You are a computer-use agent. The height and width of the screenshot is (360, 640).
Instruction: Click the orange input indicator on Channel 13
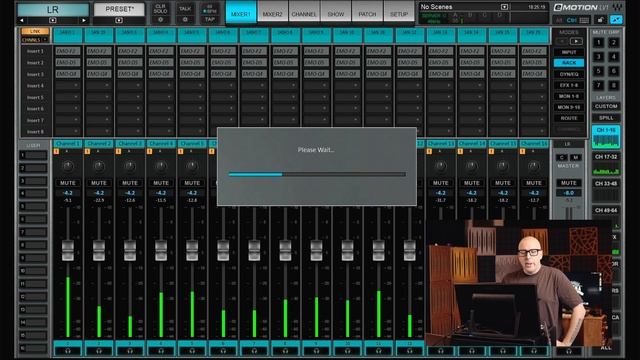coord(429,151)
